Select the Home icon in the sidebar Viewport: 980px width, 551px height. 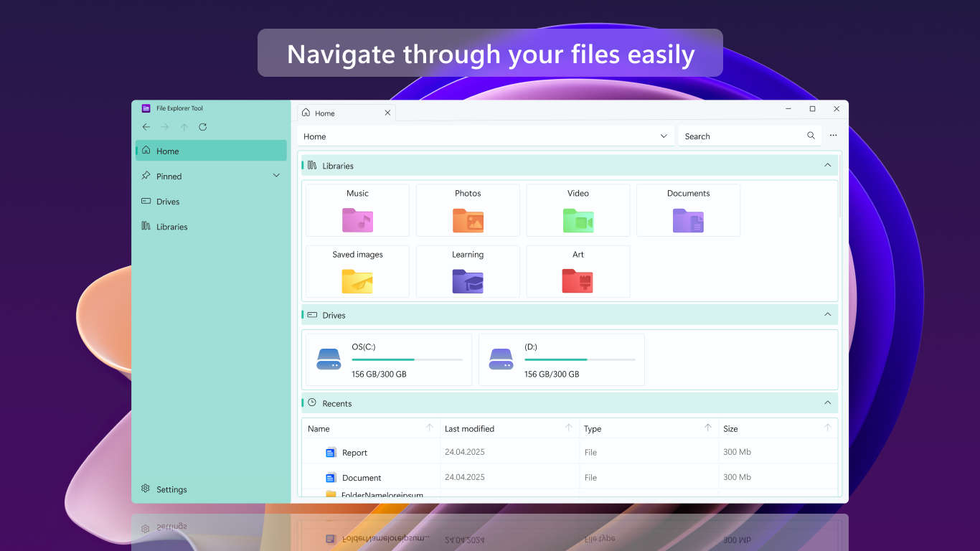click(x=148, y=151)
